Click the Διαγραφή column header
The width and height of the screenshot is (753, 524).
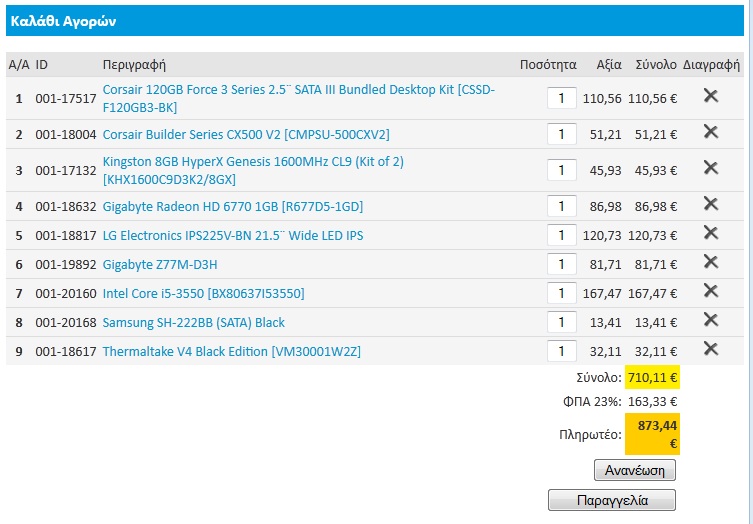tap(711, 65)
